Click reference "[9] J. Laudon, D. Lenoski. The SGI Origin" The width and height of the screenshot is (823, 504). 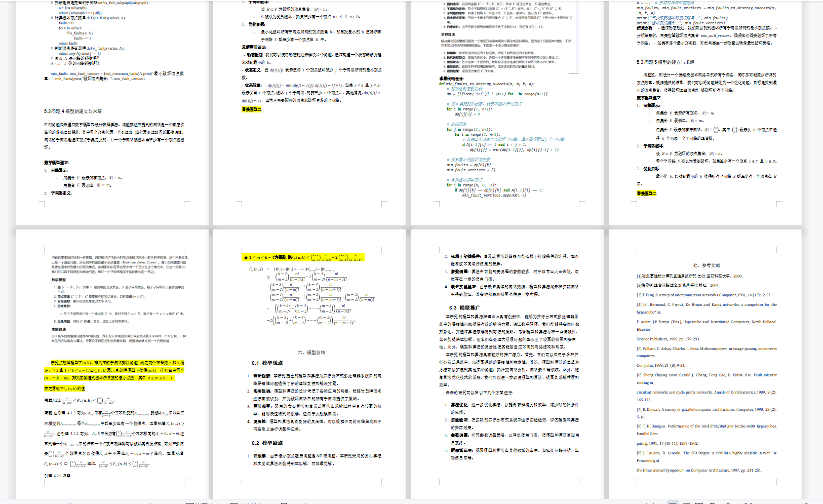(x=707, y=453)
